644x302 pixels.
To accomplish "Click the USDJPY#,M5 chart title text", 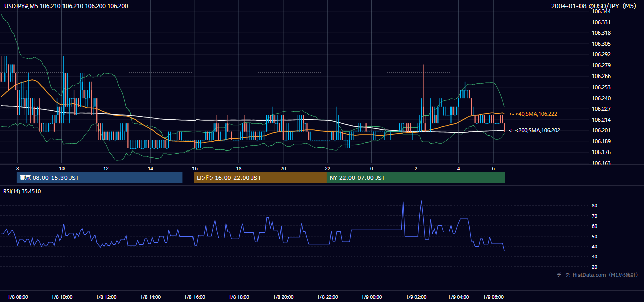I will pos(66,6).
